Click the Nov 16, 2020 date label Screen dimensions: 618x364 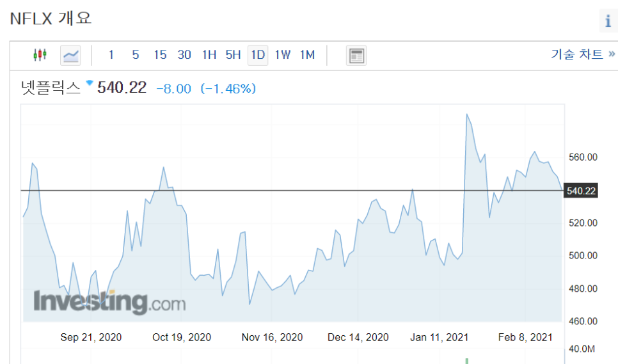pyautogui.click(x=272, y=337)
